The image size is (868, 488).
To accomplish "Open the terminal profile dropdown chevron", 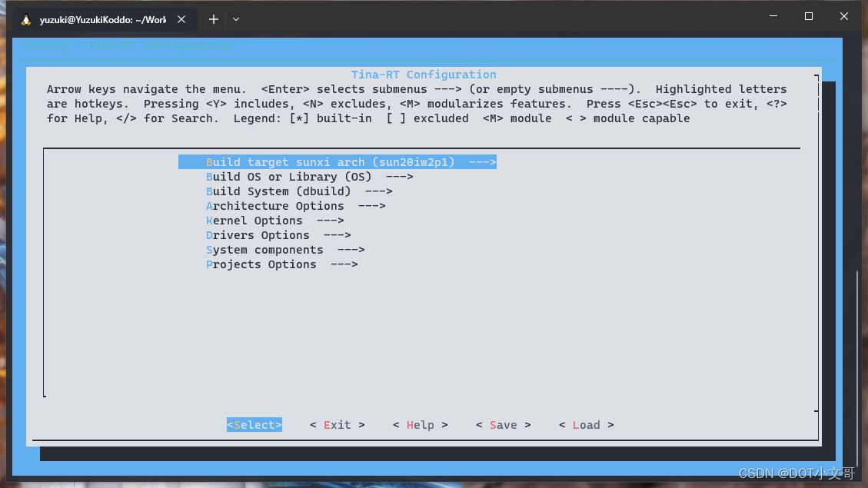I will (236, 19).
